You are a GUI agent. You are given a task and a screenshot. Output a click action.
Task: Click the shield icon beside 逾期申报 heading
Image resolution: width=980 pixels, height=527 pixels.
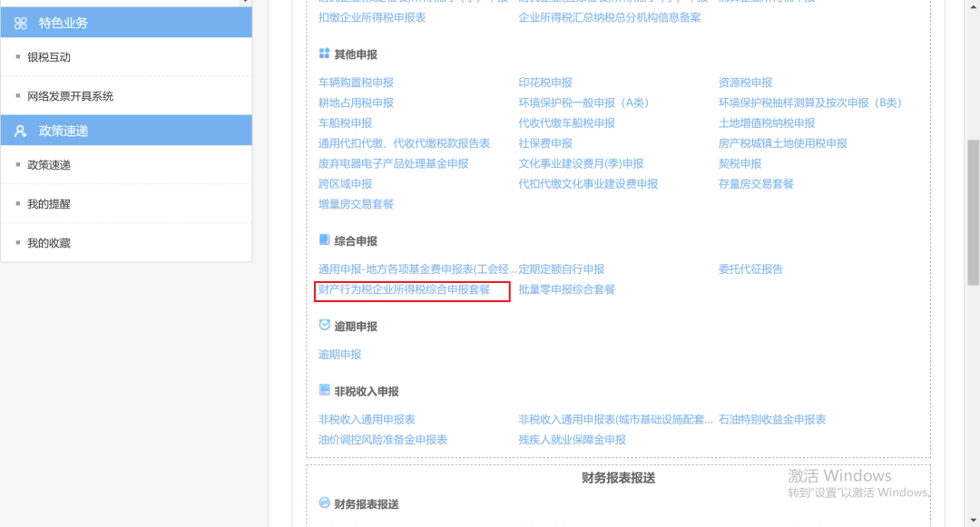tap(324, 325)
